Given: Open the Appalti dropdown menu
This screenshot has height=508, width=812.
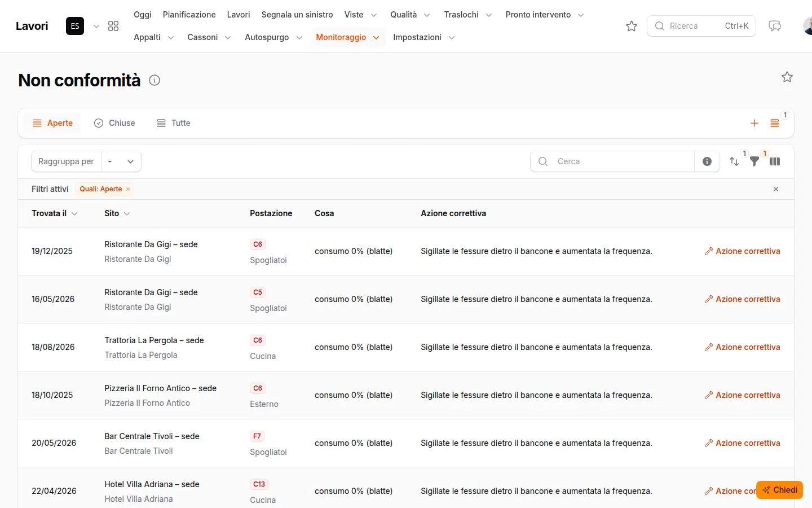Looking at the screenshot, I should [154, 37].
